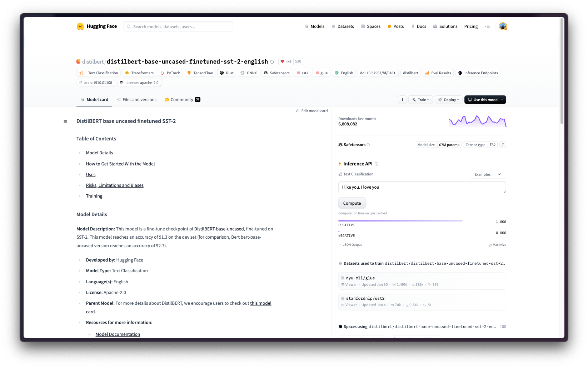Select the PyTorch tag
This screenshot has height=368, width=588.
tap(170, 73)
